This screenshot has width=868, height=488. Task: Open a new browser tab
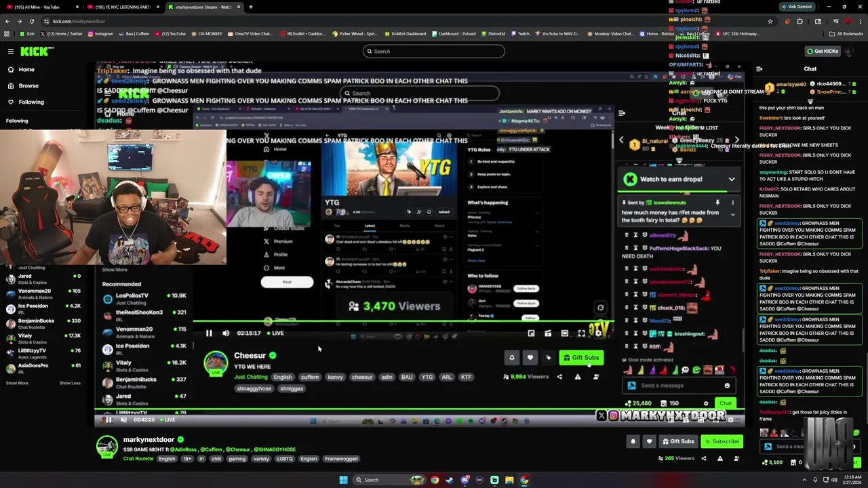coord(250,7)
